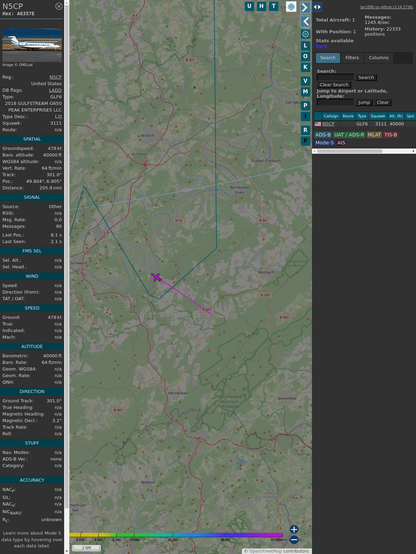Click the right-arrow sidebar toggle button
Screen dimensions: 416x554
tap(305, 7)
